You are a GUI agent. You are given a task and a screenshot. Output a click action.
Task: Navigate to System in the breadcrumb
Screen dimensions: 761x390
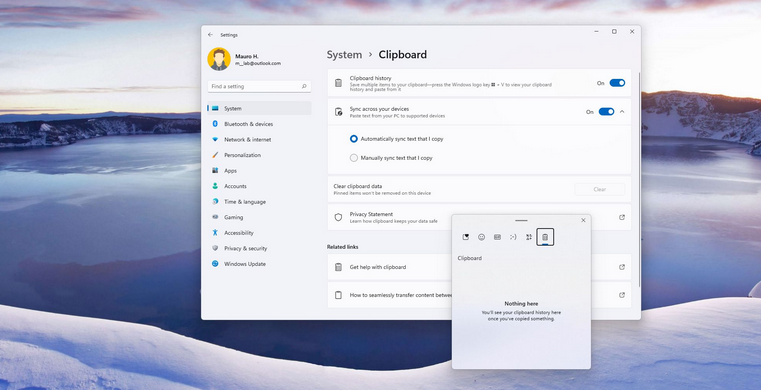click(344, 55)
